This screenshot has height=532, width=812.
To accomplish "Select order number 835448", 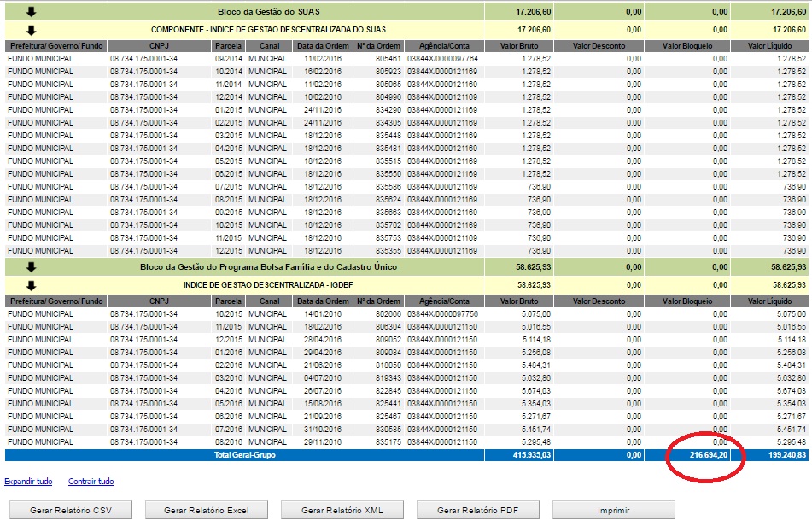I will (x=388, y=135).
